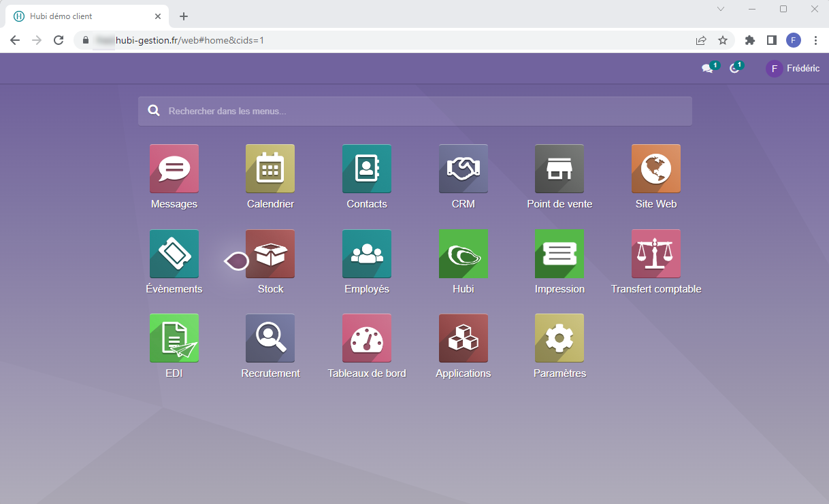829x504 pixels.
Task: Open Frédéric user menu
Action: pos(793,68)
